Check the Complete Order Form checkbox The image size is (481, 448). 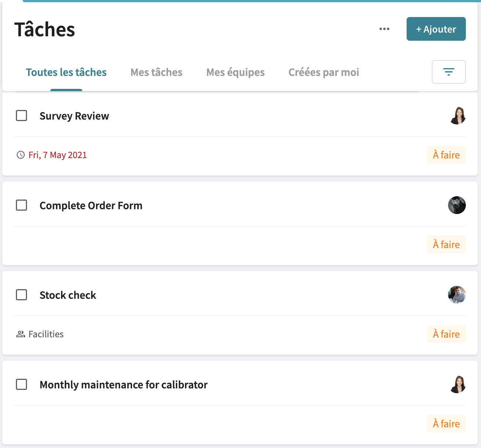pyautogui.click(x=21, y=205)
